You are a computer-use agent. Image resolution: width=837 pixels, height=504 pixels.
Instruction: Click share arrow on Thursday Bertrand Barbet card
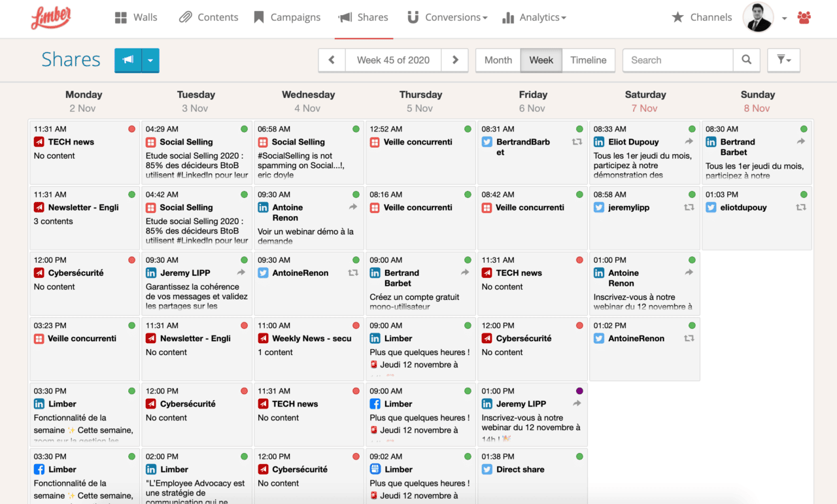(x=465, y=273)
